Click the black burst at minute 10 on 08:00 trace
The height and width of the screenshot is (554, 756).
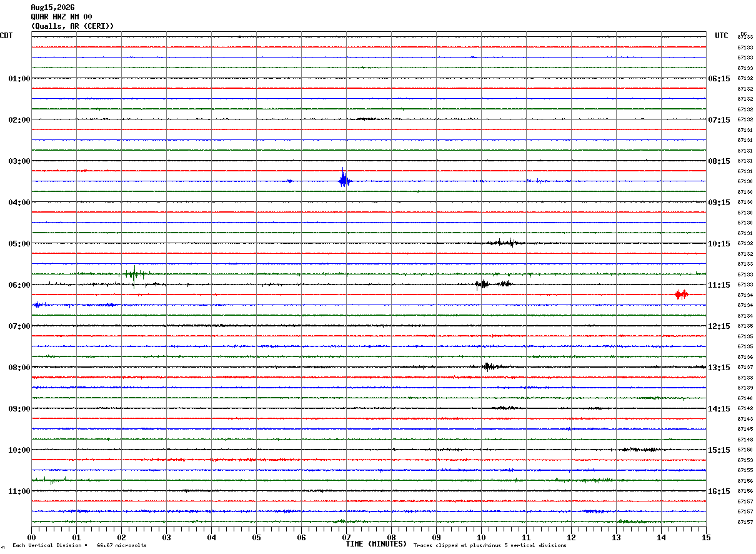[x=490, y=366]
